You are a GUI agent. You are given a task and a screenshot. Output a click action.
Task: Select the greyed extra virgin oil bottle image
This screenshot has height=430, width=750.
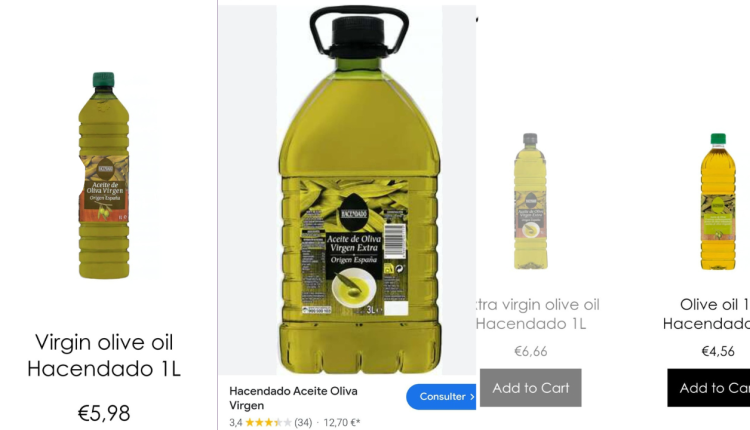(x=530, y=201)
